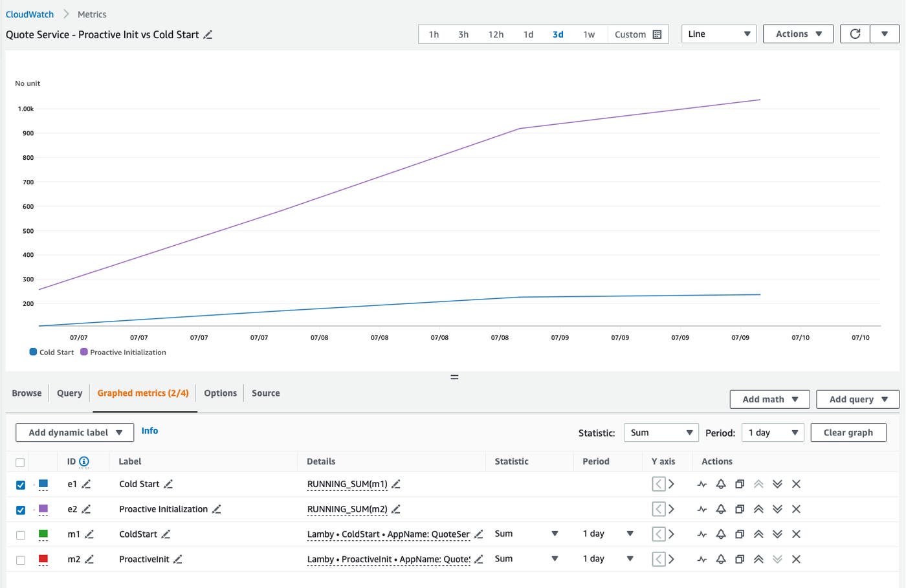
Task: Select all metrics via the header checkbox
Action: point(20,462)
